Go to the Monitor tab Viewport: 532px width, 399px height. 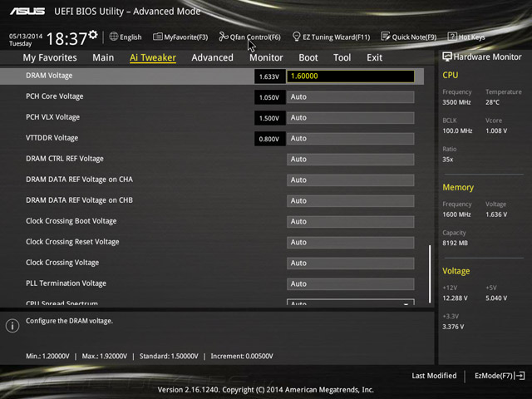[x=266, y=57]
